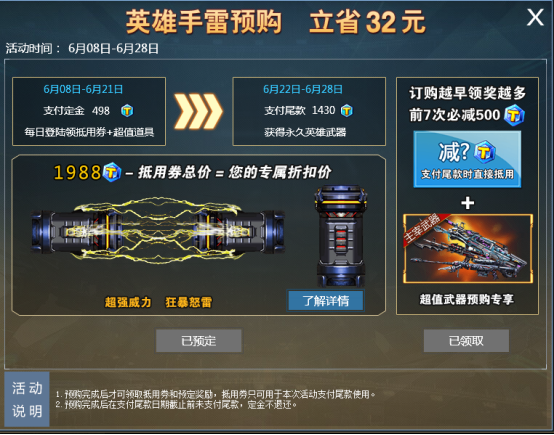This screenshot has height=435, width=554.
Task: Click the grayed 已预定 button
Action: (199, 341)
